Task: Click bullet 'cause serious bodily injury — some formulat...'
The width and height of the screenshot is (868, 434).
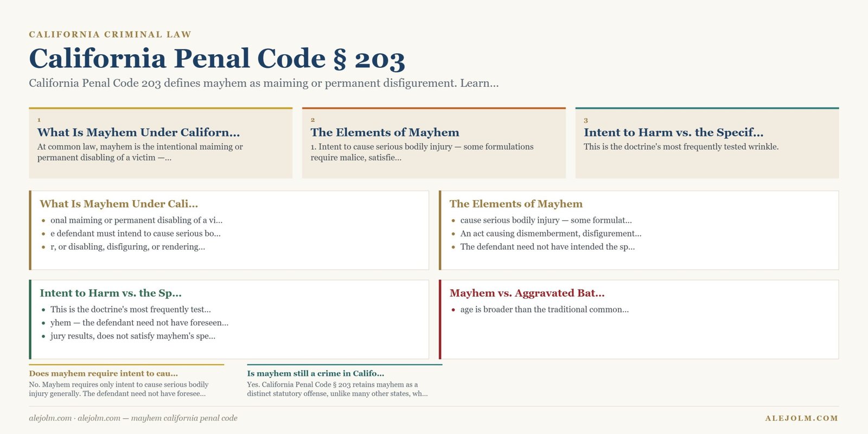Action: [x=546, y=220]
